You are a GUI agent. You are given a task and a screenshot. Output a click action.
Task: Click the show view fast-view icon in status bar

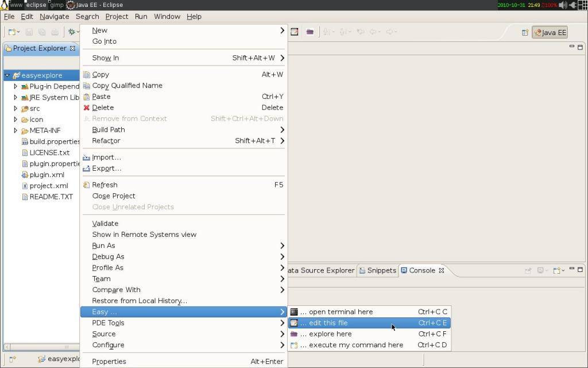[x=13, y=359]
